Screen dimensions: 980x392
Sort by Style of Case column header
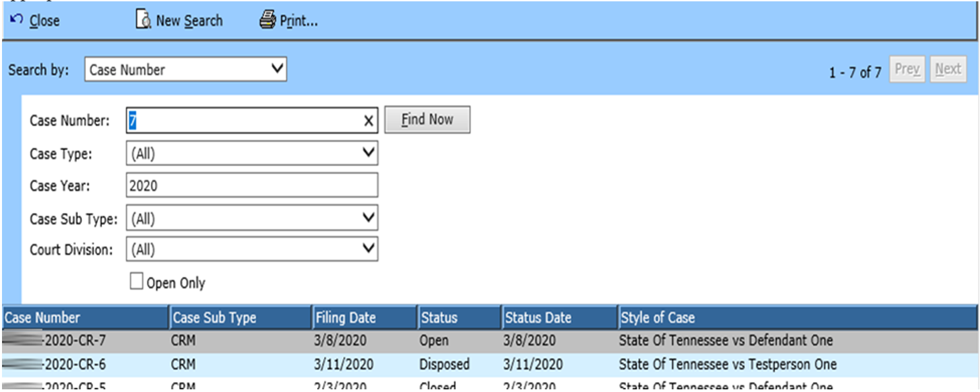[798, 318]
